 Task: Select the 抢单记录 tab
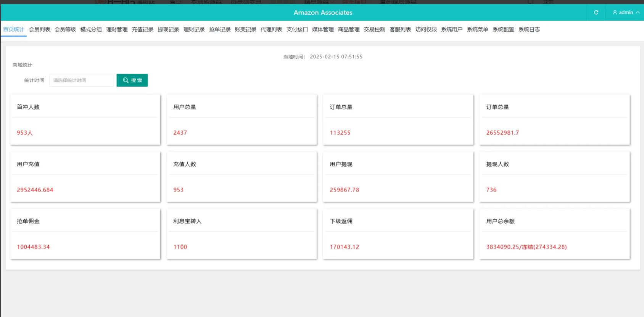tap(220, 29)
